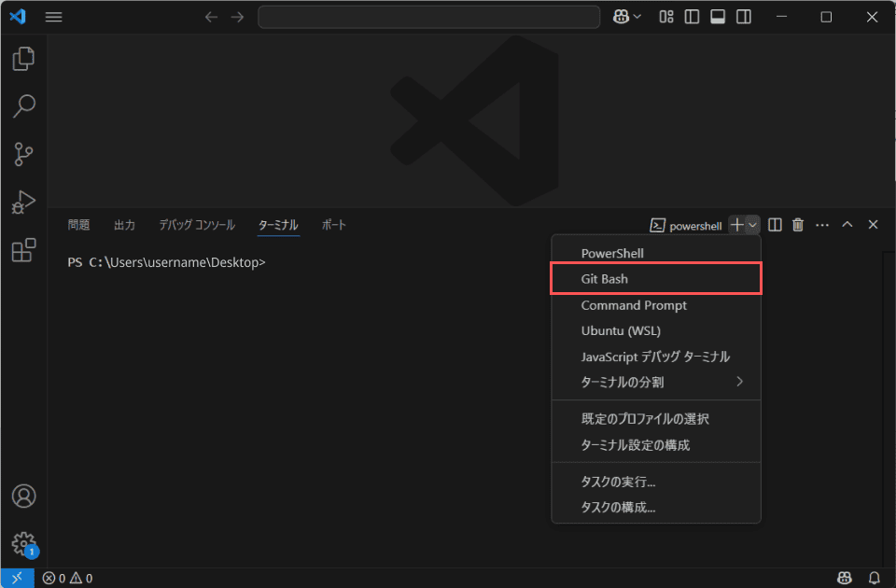
Task: Switch to the 問題 tab
Action: point(78,225)
